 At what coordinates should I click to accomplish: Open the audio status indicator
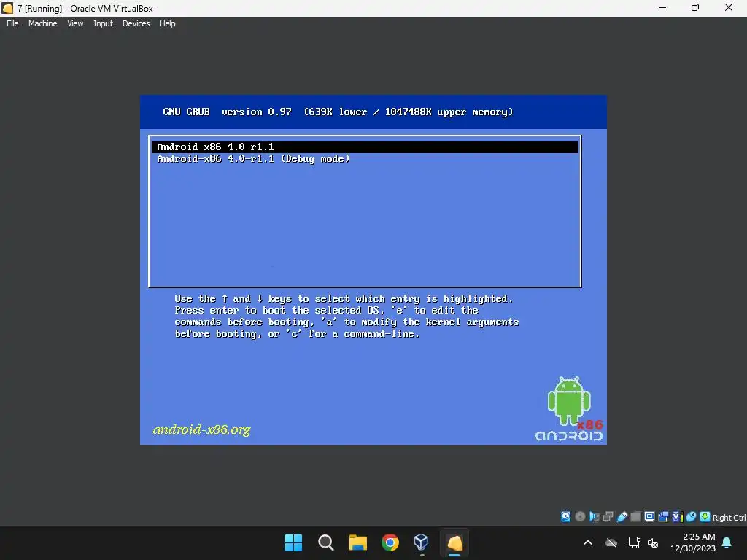tap(594, 517)
